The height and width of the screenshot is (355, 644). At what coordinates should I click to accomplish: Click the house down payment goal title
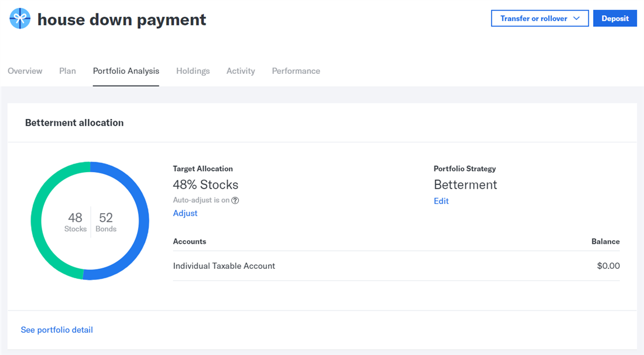pyautogui.click(x=121, y=19)
